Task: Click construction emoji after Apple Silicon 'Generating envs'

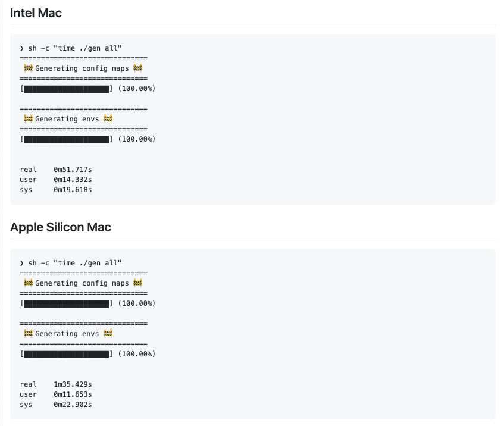Action: pyautogui.click(x=108, y=333)
